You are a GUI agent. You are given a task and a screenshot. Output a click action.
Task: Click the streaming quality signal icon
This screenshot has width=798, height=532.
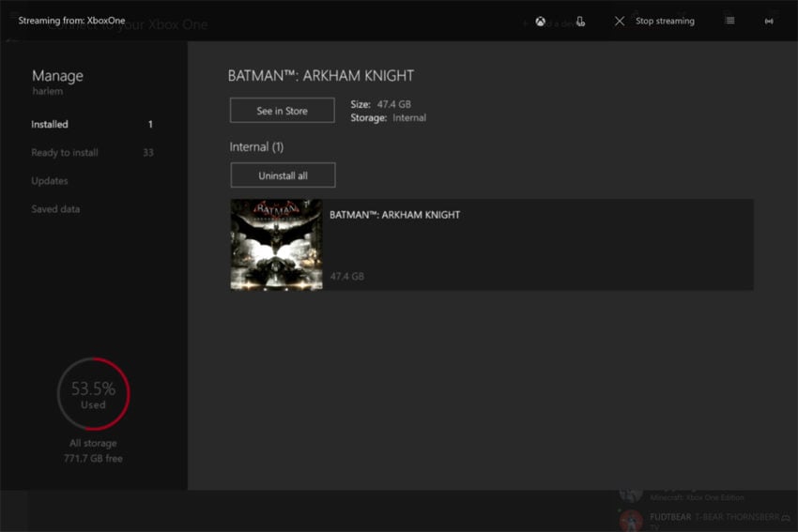click(769, 21)
